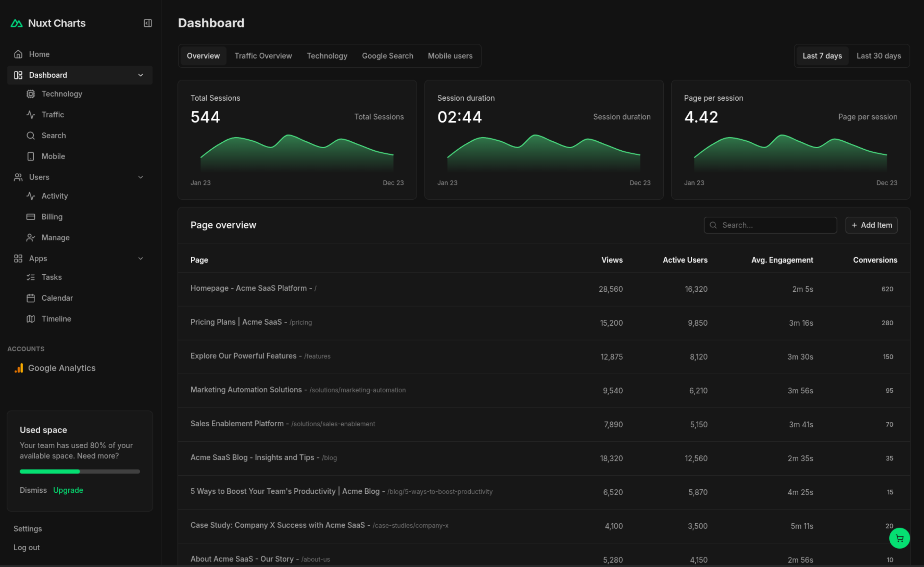Screen dimensions: 924x567
Task: Click the Users people icon
Action: [18, 177]
